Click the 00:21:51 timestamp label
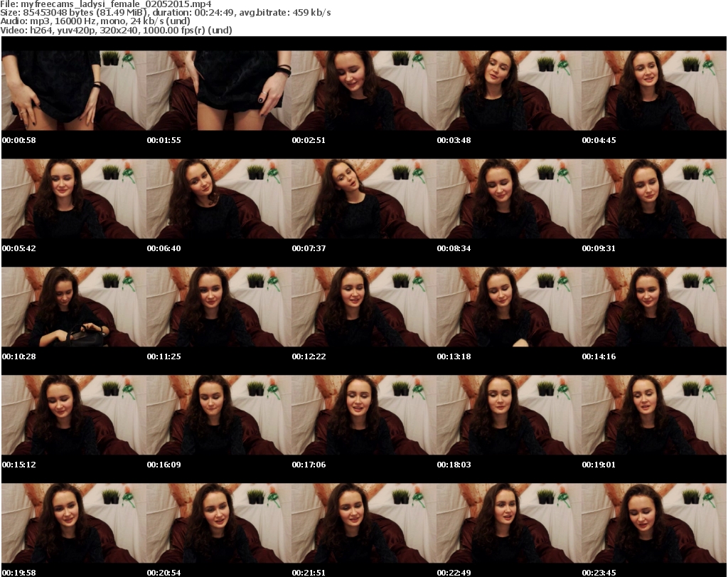Viewport: 728px width, 577px height. (x=309, y=573)
